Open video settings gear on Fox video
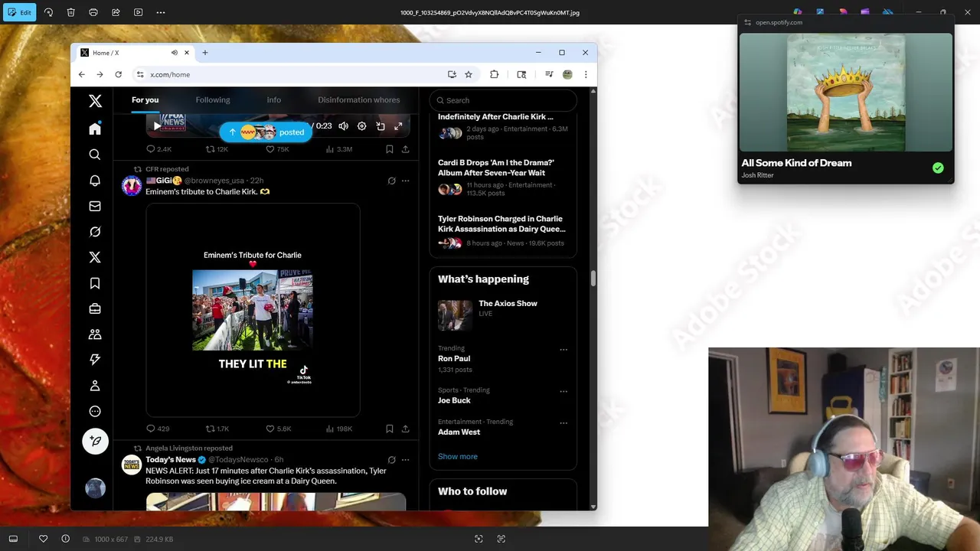Viewport: 980px width, 551px height. (x=361, y=126)
